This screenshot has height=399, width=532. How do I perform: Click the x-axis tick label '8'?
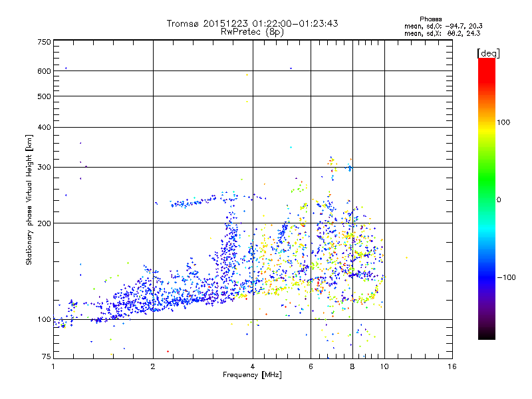coord(352,366)
